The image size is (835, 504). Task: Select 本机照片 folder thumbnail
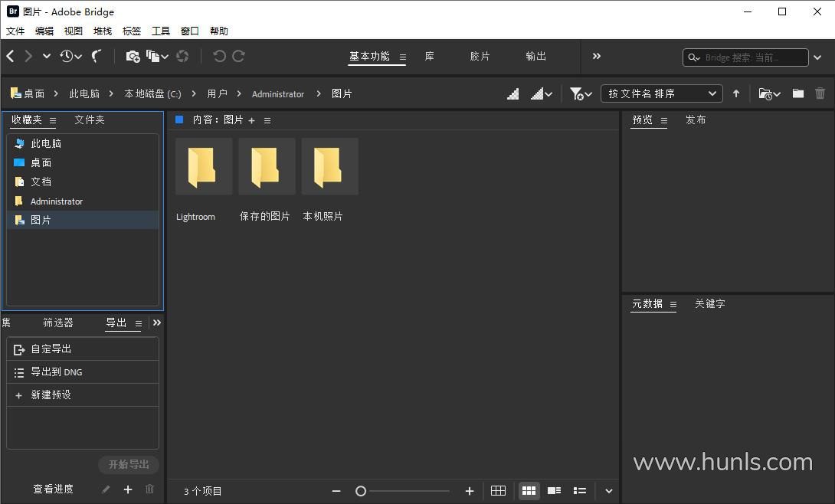coord(329,166)
